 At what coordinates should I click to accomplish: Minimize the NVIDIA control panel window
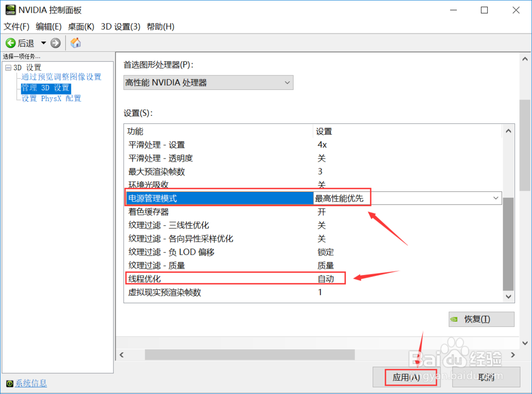(x=453, y=10)
